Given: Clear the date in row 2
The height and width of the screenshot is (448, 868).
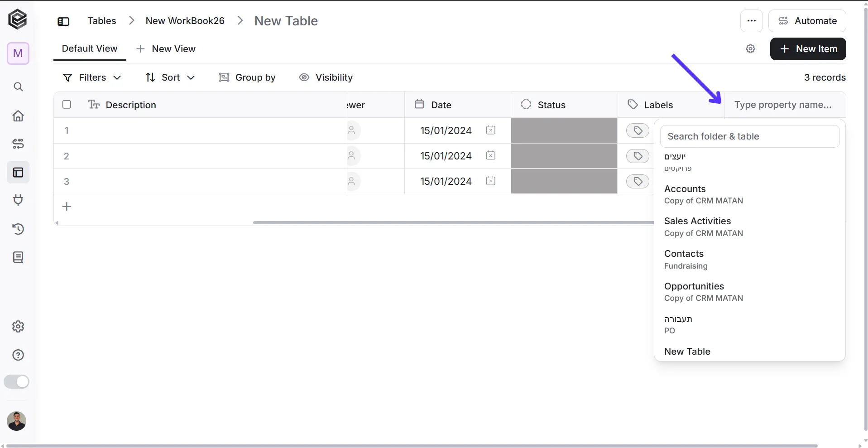Looking at the screenshot, I should coord(491,155).
